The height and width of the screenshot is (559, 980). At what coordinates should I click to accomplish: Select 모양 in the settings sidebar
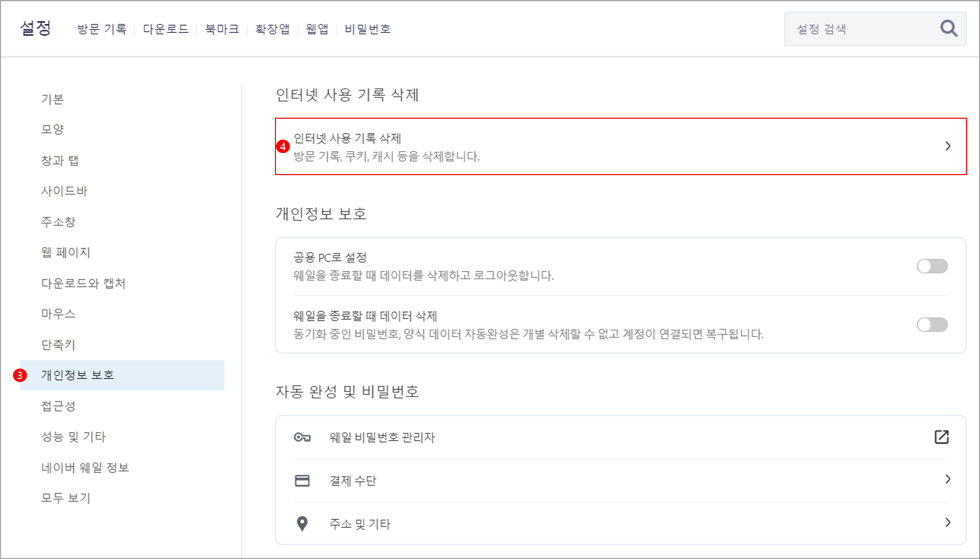coord(52,130)
